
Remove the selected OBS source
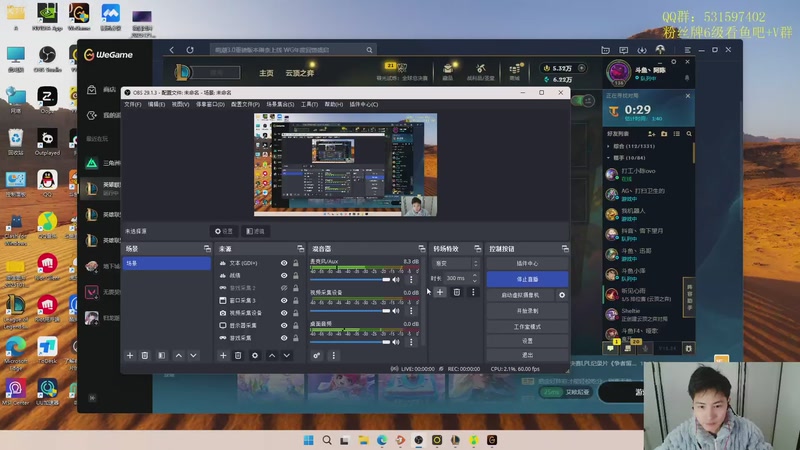point(238,355)
